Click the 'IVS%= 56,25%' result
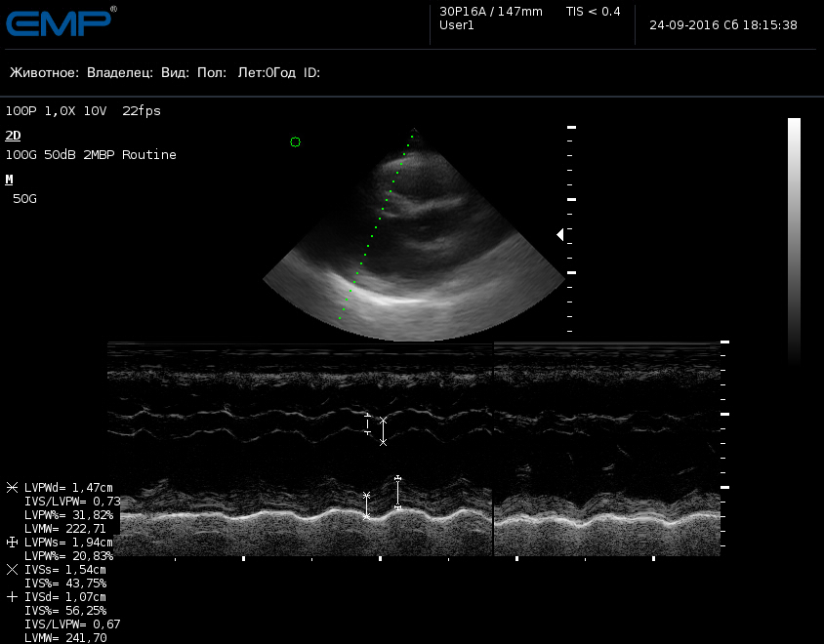The width and height of the screenshot is (824, 644). [x=65, y=611]
